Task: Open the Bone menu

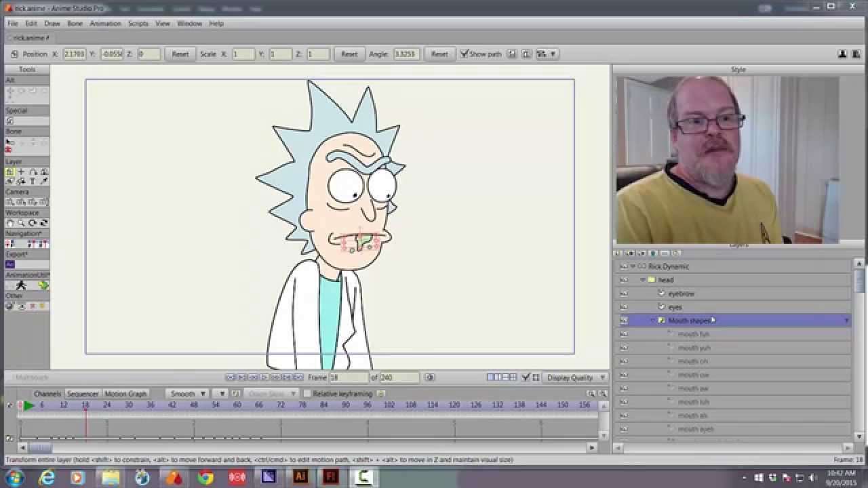Action: pos(75,23)
